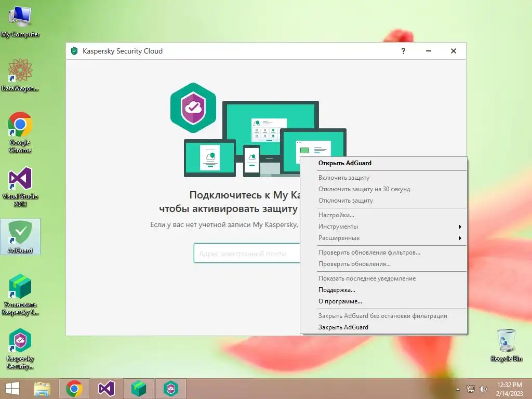This screenshot has height=399, width=532.
Task: Click the network tray icon
Action: click(x=471, y=389)
